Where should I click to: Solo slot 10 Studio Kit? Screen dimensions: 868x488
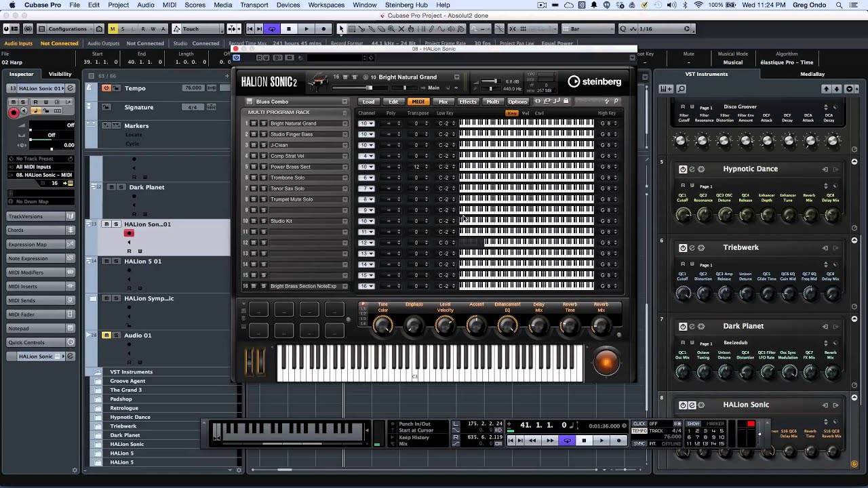pos(263,221)
